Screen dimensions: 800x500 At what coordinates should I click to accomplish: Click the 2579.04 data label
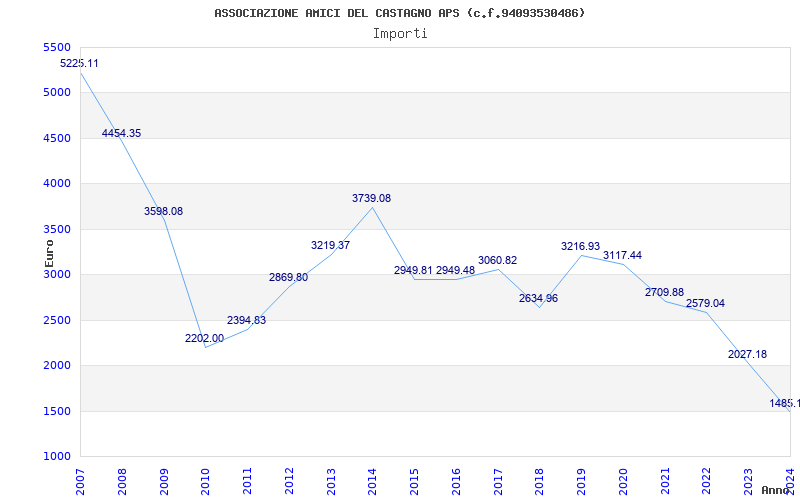705,303
